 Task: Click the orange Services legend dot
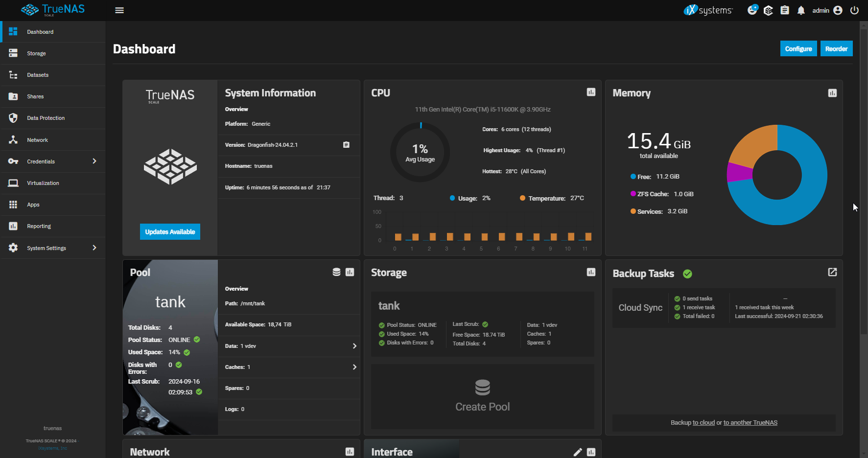[x=633, y=211]
